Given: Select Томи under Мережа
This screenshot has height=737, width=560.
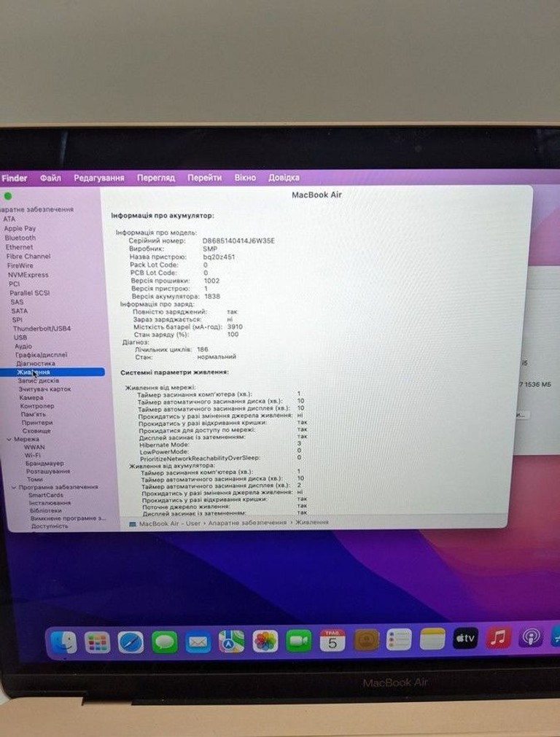Looking at the screenshot, I should coord(35,480).
